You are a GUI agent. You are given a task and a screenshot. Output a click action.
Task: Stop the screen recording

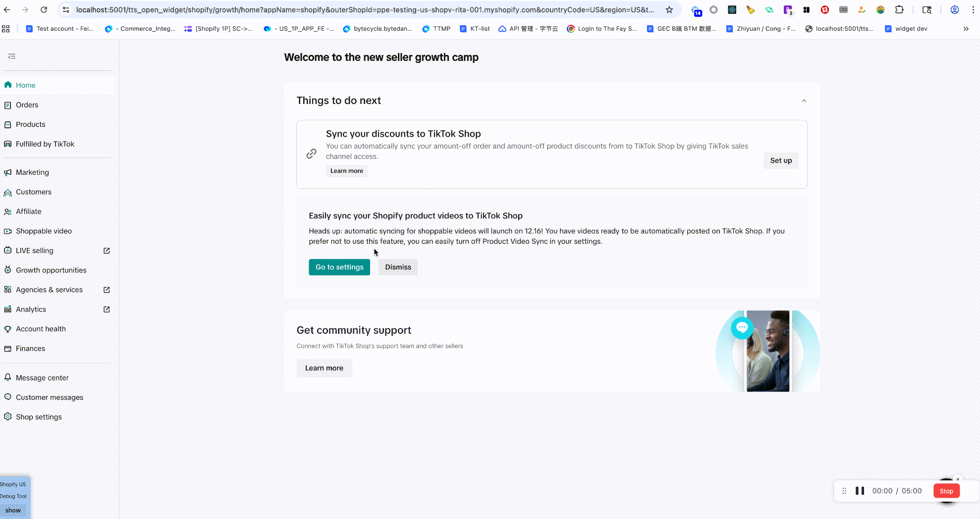[946, 491]
